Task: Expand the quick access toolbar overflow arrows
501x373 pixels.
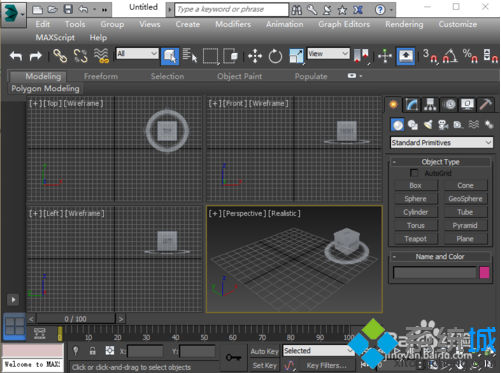Action: click(104, 10)
